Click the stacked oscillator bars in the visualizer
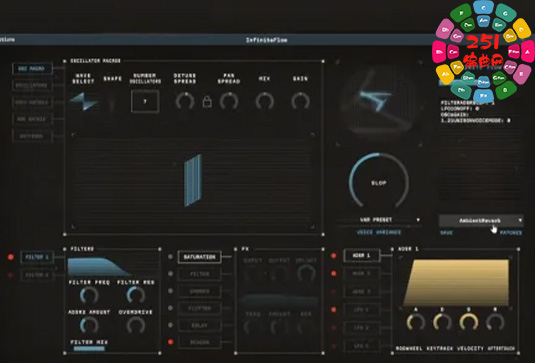Image resolution: width=535 pixels, height=363 pixels. tap(193, 180)
